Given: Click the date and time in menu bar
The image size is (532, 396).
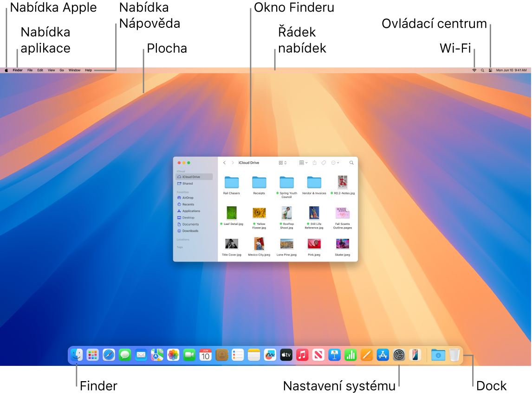Looking at the screenshot, I should 511,70.
